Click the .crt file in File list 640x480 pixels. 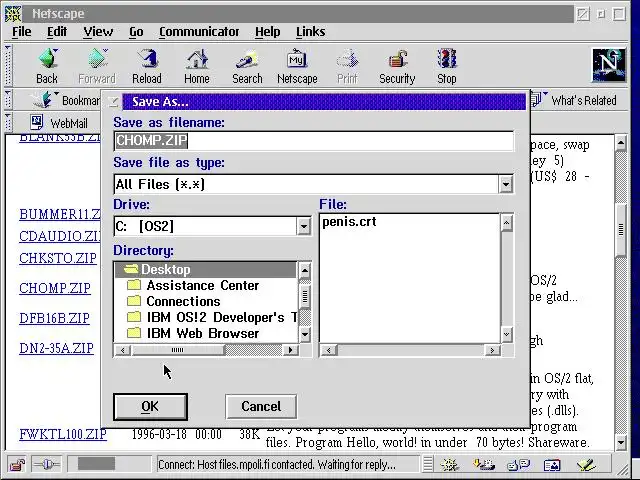pyautogui.click(x=349, y=222)
